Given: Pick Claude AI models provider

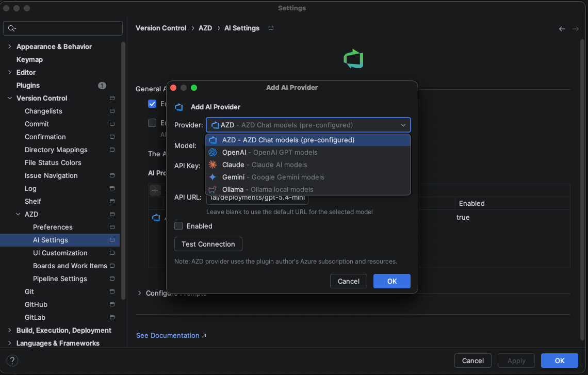Looking at the screenshot, I should point(308,165).
